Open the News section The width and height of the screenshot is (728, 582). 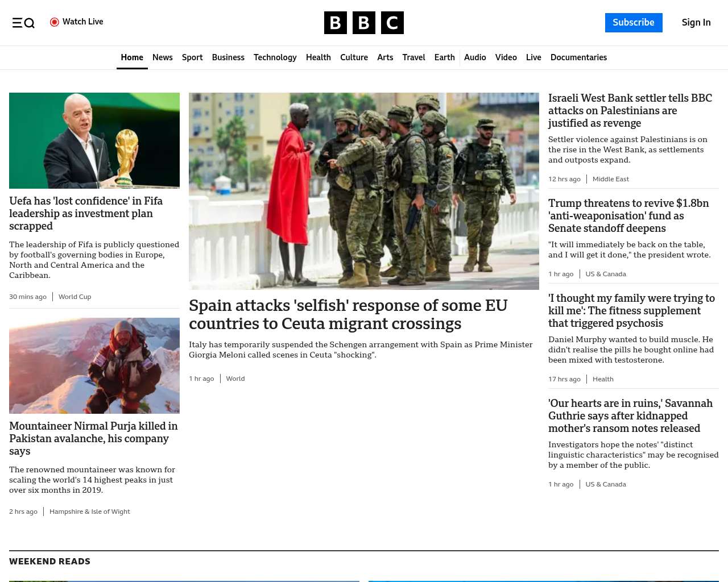point(163,57)
